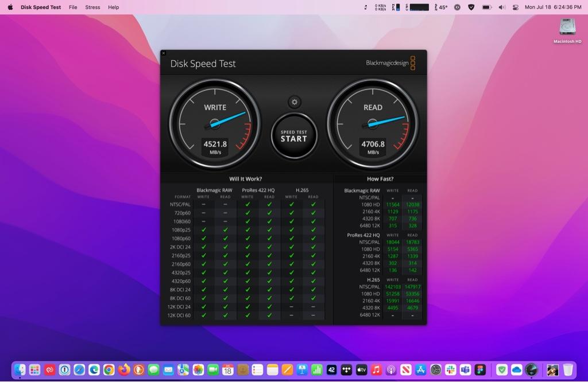588x382 pixels.
Task: Click H.265 NTSC/PAL write value 142103
Action: point(393,287)
